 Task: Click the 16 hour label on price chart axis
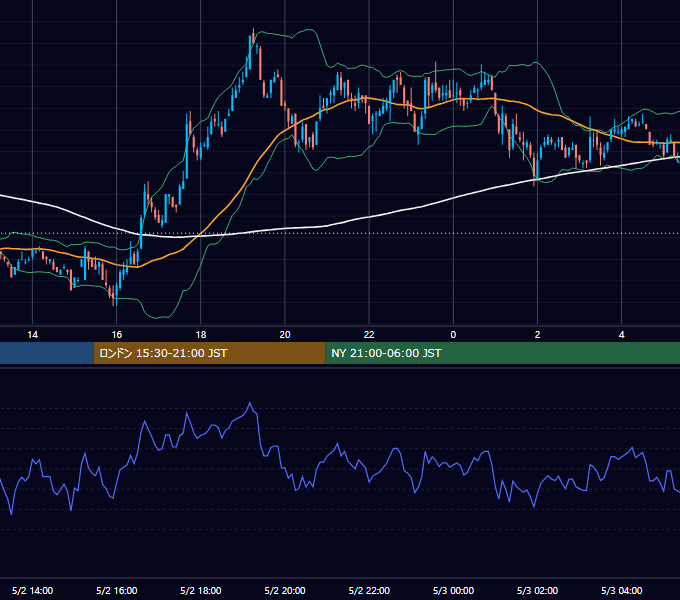(x=117, y=335)
